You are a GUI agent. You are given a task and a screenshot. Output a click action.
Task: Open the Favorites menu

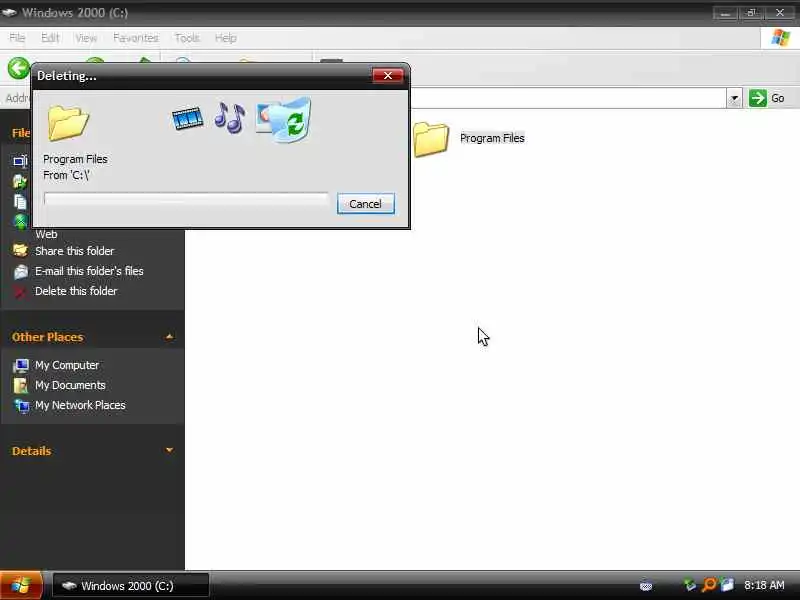136,38
